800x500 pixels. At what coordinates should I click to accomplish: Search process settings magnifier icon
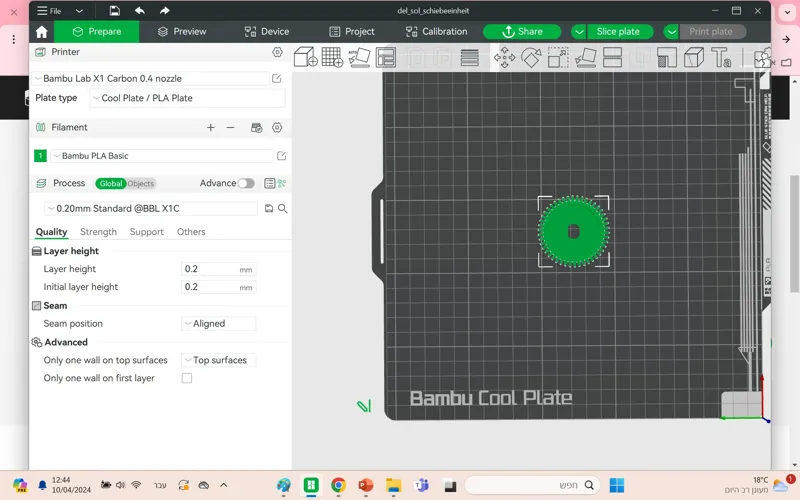[283, 208]
